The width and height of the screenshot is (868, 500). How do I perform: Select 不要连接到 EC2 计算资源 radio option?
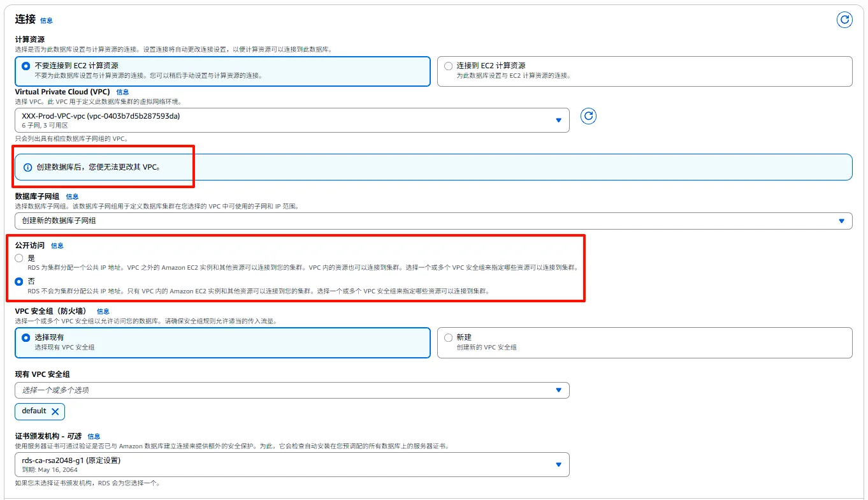click(26, 66)
